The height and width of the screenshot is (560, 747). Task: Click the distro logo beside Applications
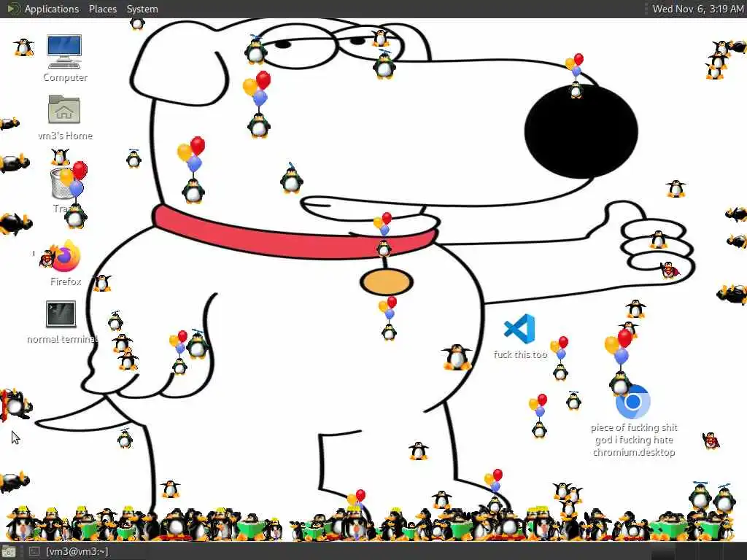pyautogui.click(x=13, y=9)
